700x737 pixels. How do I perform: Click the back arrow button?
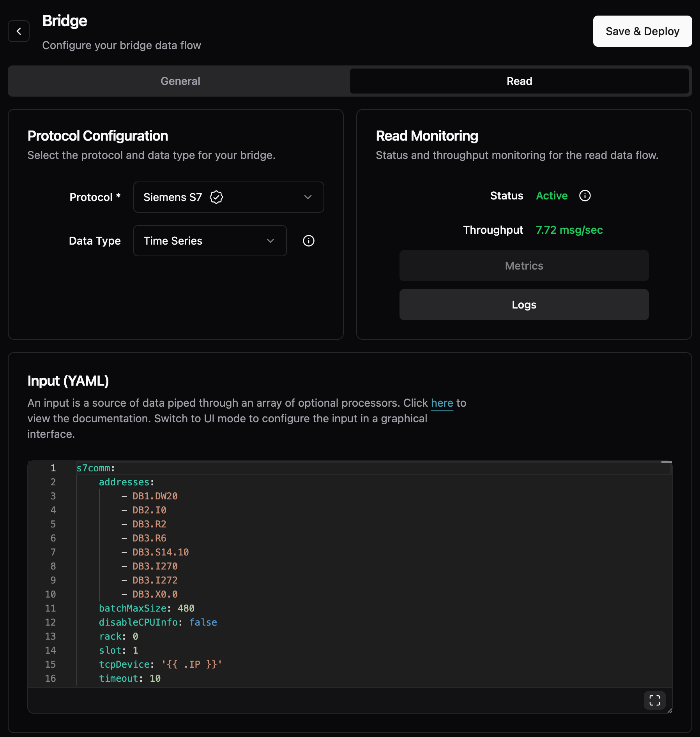click(19, 31)
